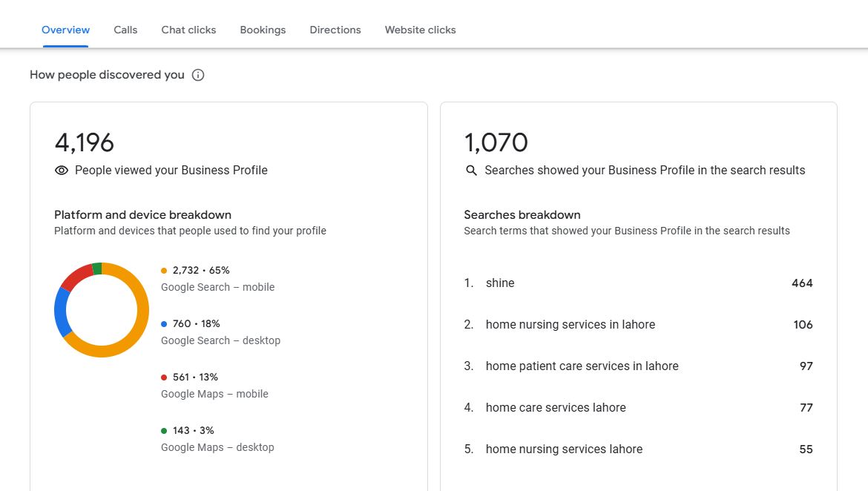Click the 4,196 profile views number
Viewport: 868px width, 491px height.
85,142
